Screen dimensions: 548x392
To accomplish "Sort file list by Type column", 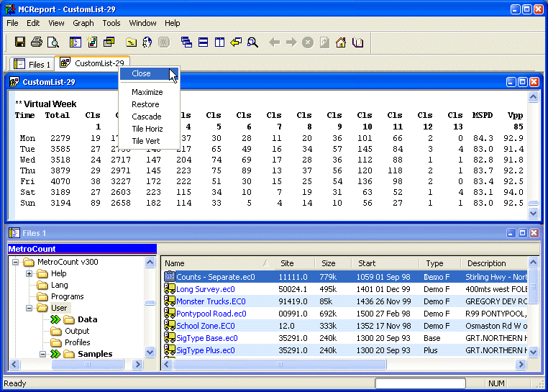I will 439,263.
